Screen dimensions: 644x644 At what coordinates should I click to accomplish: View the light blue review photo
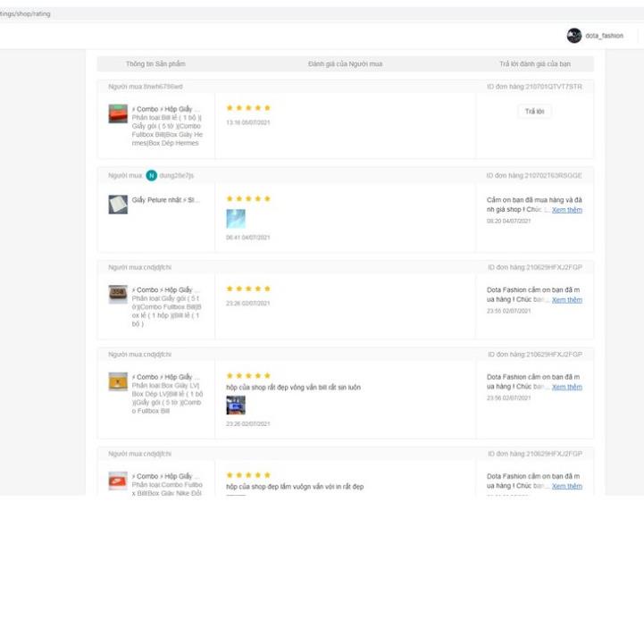point(236,219)
